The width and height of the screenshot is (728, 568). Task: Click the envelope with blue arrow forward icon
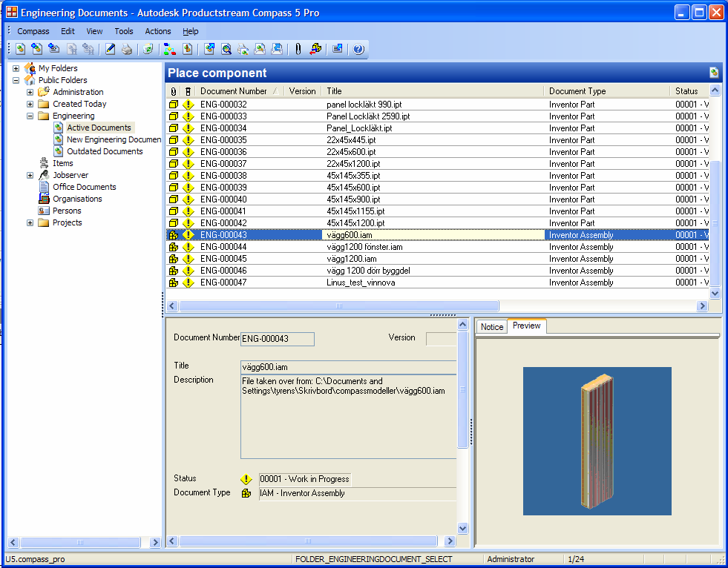[277, 49]
